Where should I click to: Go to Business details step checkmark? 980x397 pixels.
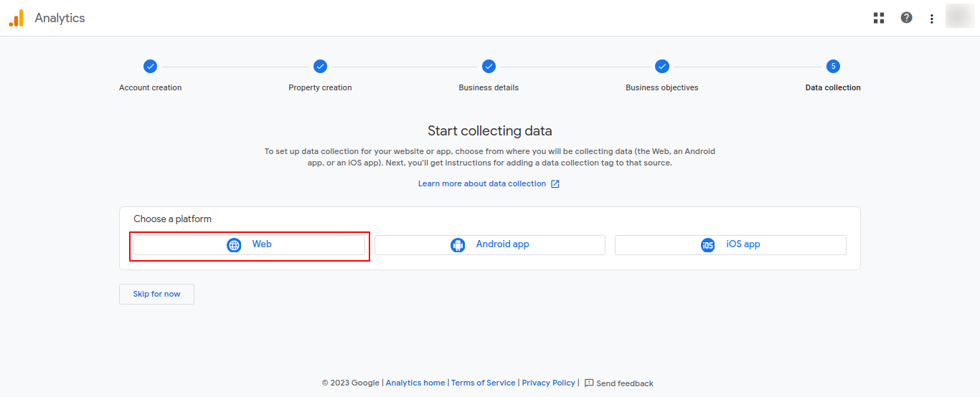pos(489,66)
